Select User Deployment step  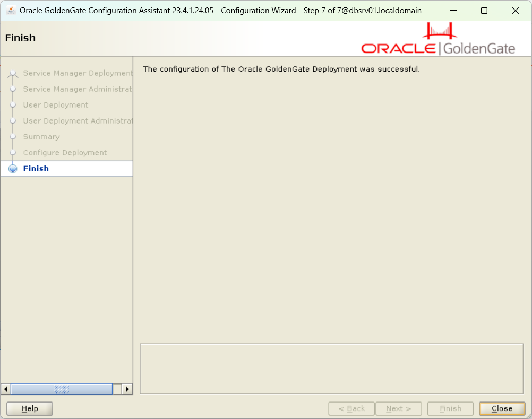(56, 105)
